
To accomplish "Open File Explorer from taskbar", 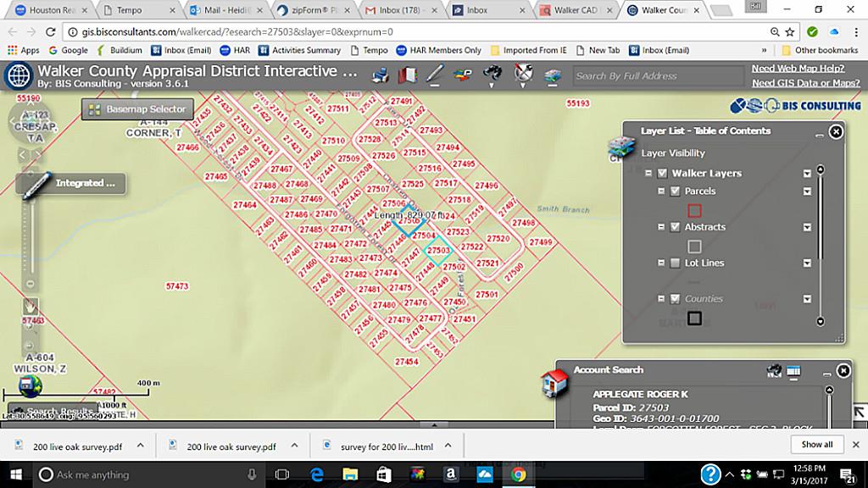I will click(350, 474).
